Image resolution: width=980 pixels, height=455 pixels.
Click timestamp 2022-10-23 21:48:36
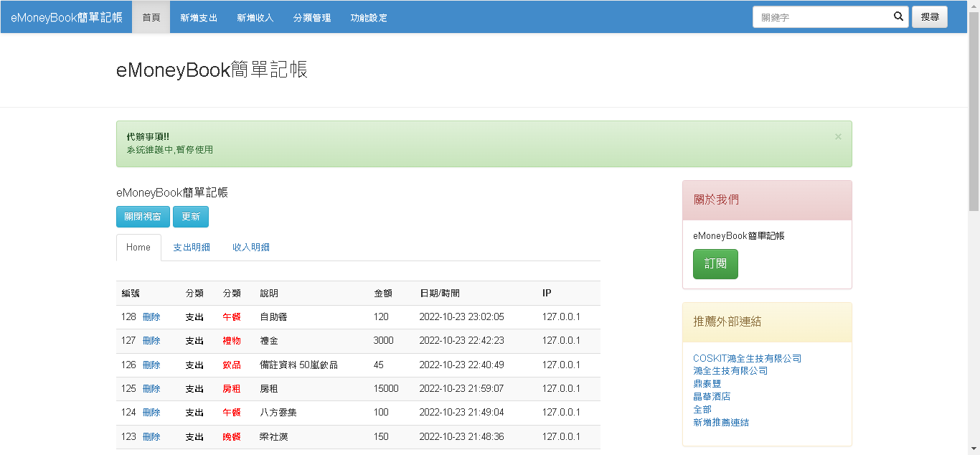(461, 437)
